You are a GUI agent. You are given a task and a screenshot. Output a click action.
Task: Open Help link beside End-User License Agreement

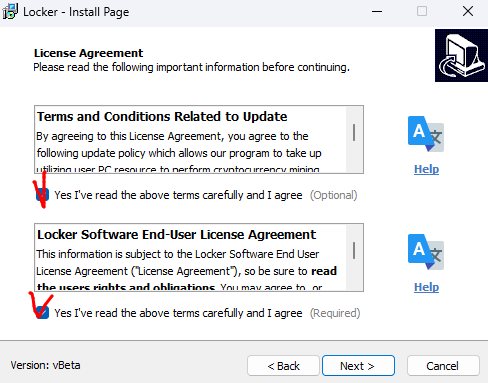(x=426, y=287)
